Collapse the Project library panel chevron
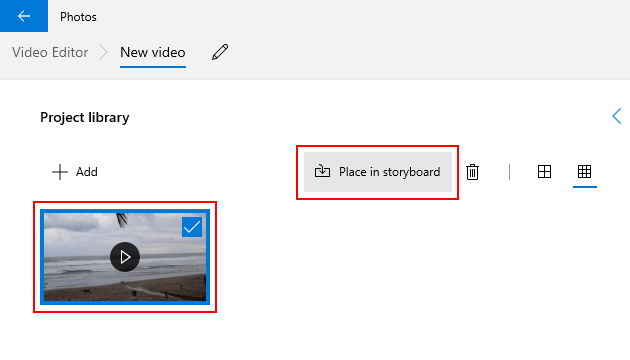Image resolution: width=630 pixels, height=360 pixels. (617, 116)
